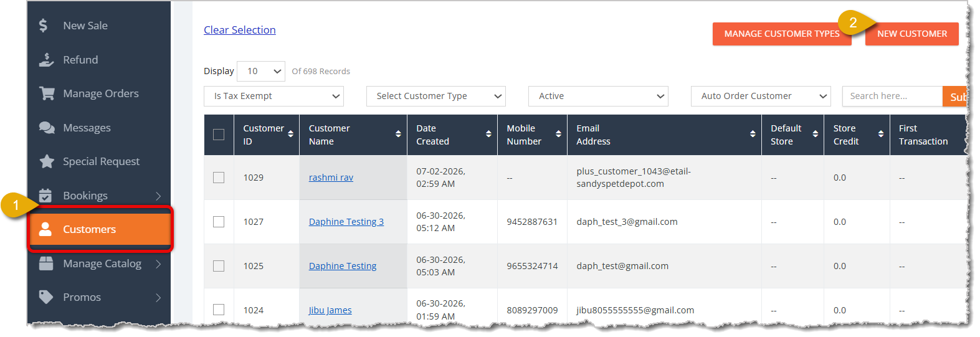The height and width of the screenshot is (337, 980).
Task: Open New Sale from the sidebar
Action: [x=85, y=26]
